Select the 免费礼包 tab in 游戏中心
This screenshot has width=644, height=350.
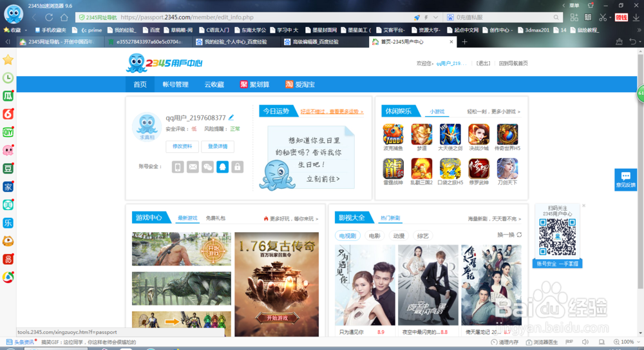click(216, 218)
